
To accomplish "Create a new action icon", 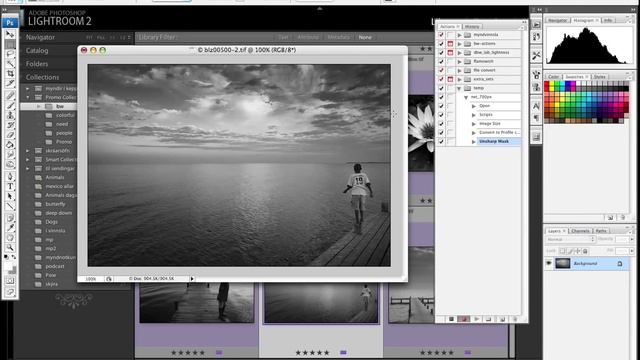I will (502, 319).
